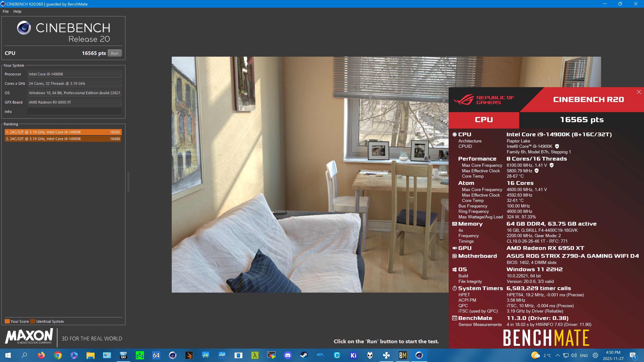Open the File menu
Screen dimensions: 644x362
click(x=6, y=11)
